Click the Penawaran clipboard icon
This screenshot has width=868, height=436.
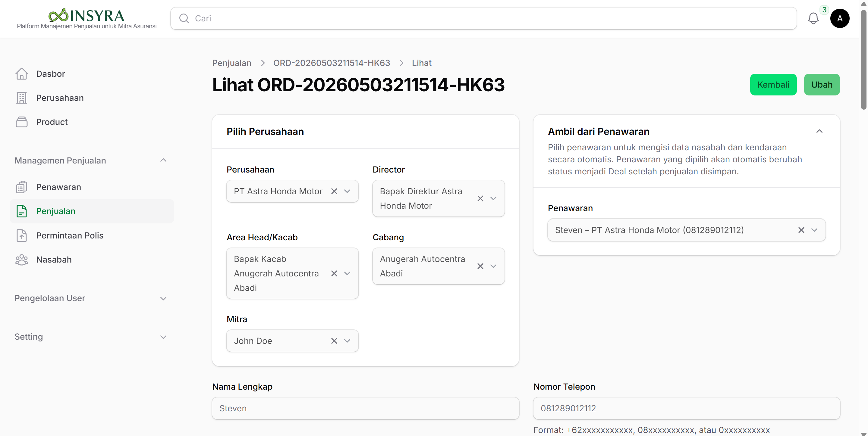click(x=22, y=187)
